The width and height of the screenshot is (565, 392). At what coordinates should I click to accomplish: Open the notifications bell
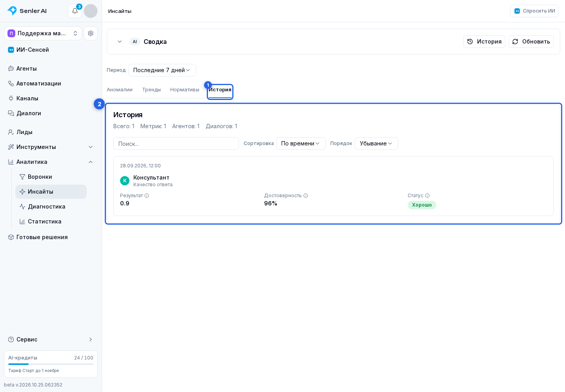75,11
